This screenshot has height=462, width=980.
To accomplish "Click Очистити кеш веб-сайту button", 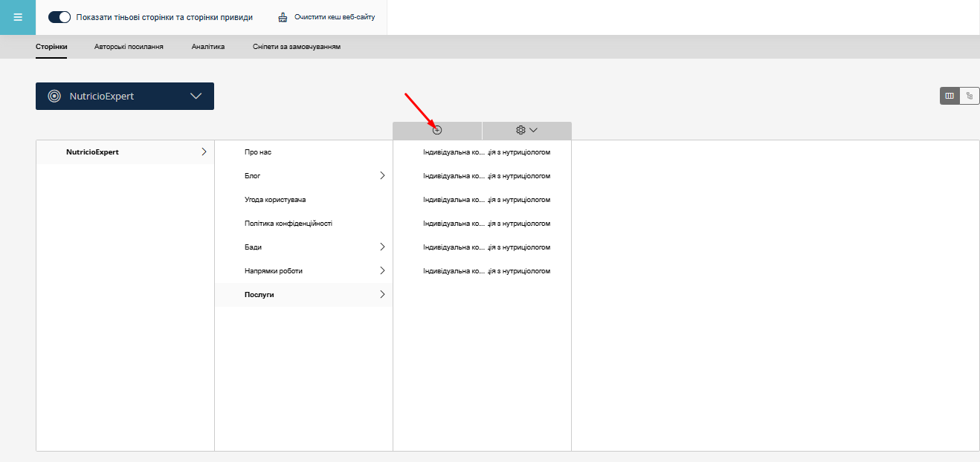I will (334, 17).
